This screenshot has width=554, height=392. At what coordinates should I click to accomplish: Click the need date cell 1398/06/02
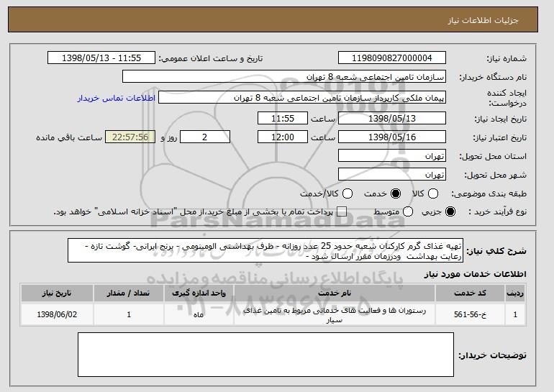[x=57, y=314]
